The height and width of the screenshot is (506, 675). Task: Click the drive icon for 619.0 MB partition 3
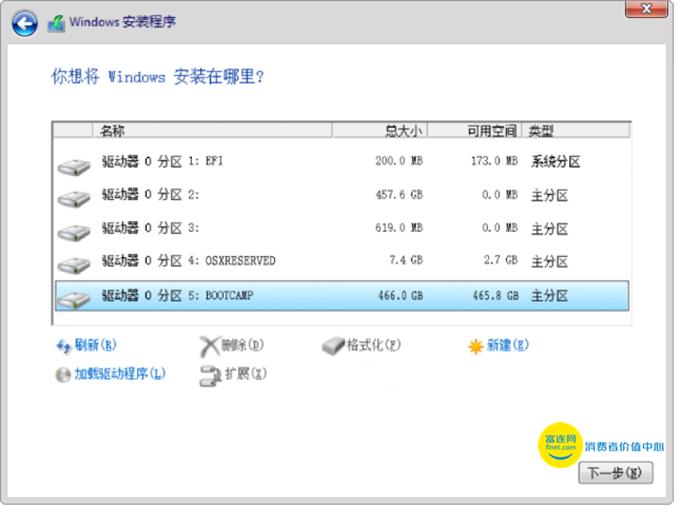coord(74,232)
